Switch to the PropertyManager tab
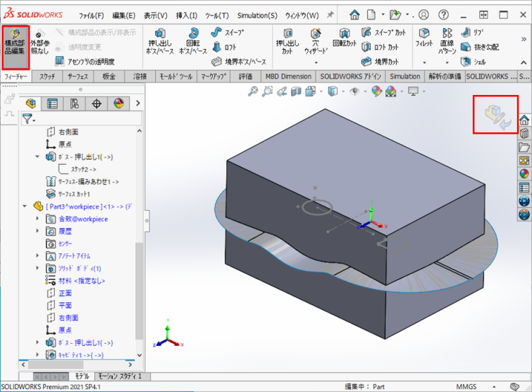Image resolution: width=532 pixels, height=392 pixels. pyautogui.click(x=52, y=104)
